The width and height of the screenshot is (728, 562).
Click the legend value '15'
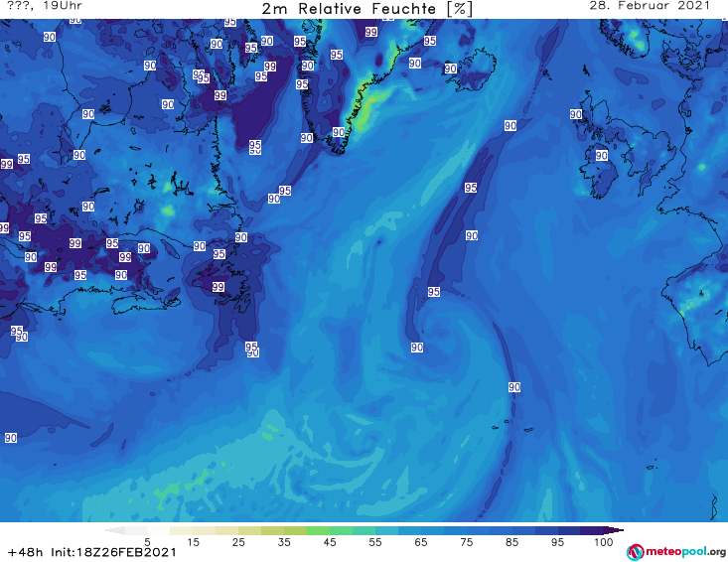193,542
